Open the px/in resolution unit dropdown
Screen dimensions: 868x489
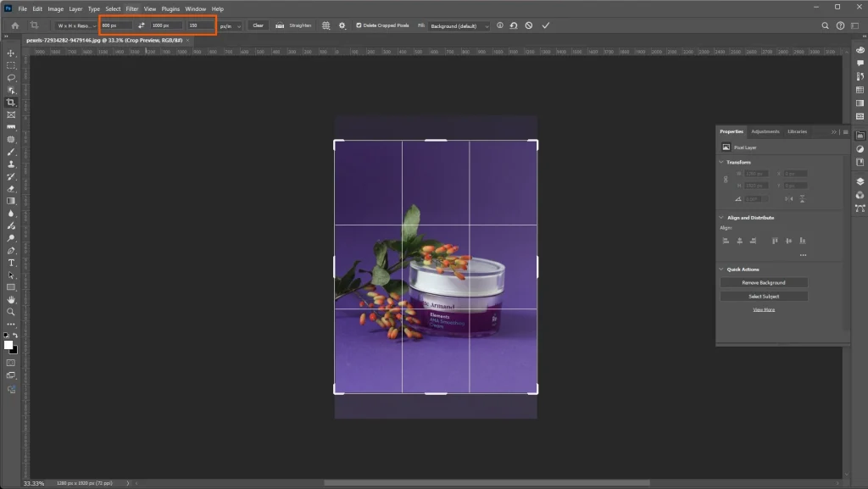coord(231,26)
